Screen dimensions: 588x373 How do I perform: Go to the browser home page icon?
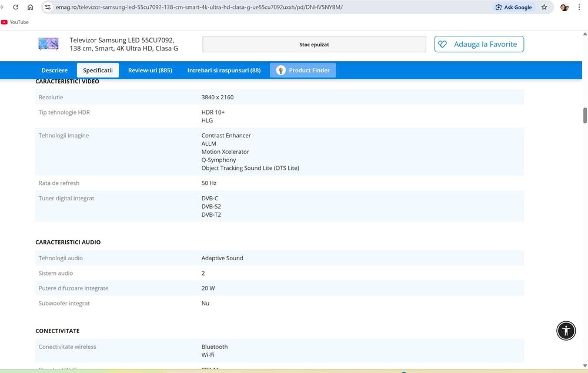[31, 7]
